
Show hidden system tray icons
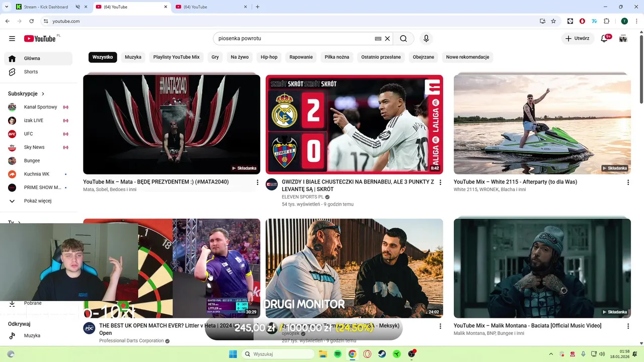tap(551, 354)
